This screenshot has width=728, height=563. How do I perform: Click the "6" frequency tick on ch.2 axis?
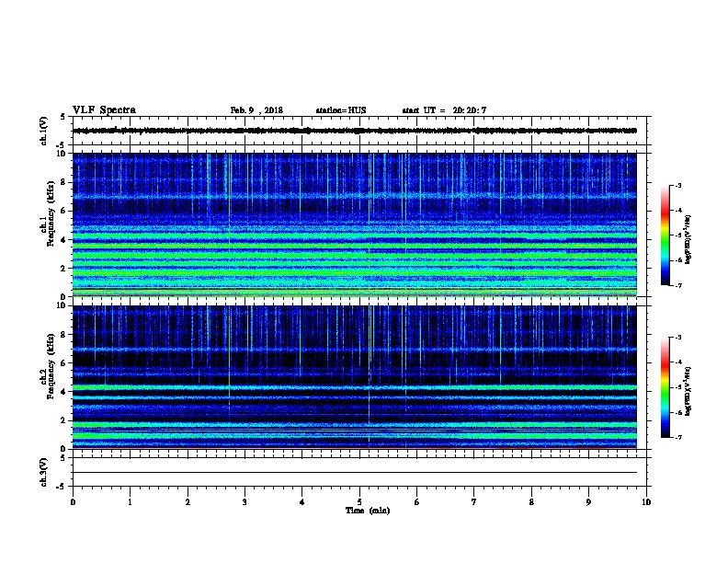pos(64,362)
